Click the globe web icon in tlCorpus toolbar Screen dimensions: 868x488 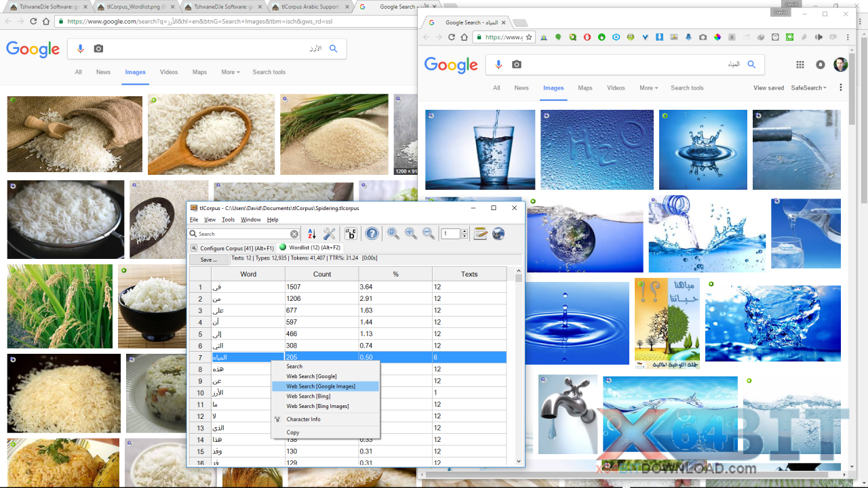[498, 234]
